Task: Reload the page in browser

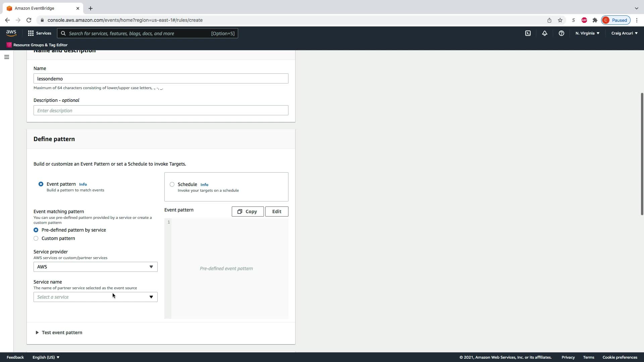Action: pyautogui.click(x=29, y=20)
